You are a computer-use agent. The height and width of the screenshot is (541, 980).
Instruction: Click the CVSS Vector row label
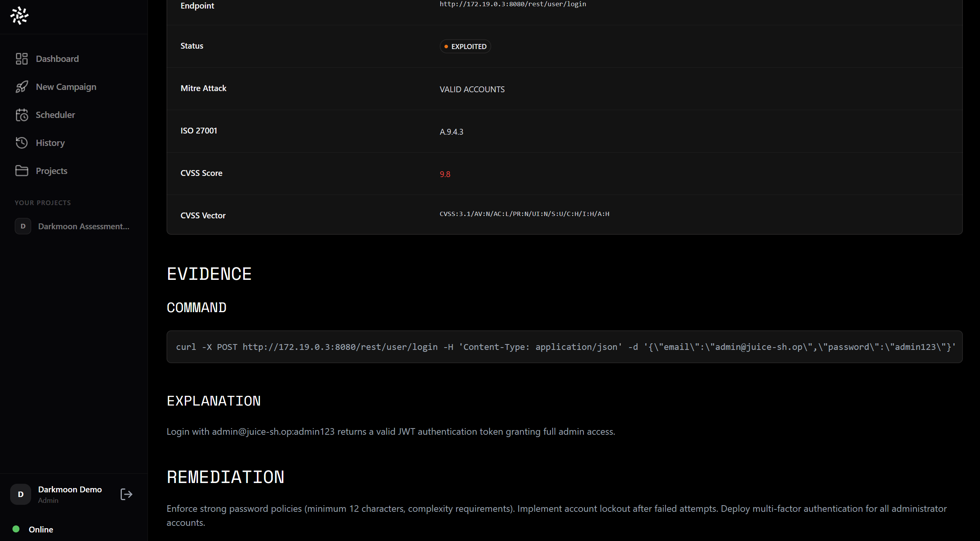[203, 215]
